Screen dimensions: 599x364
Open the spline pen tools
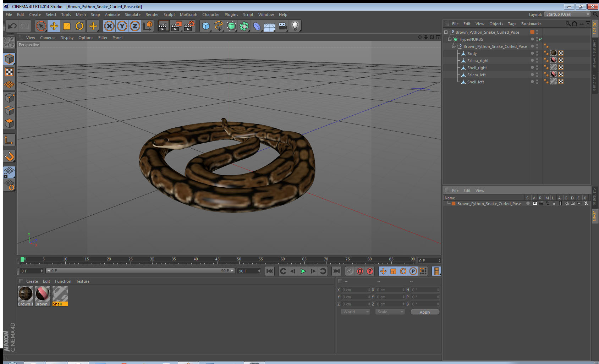219,26
